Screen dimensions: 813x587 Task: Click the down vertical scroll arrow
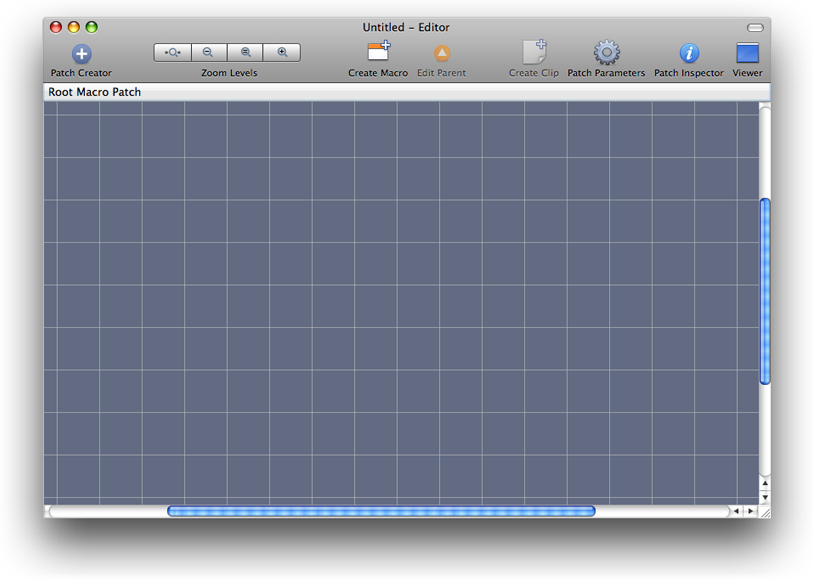click(765, 499)
